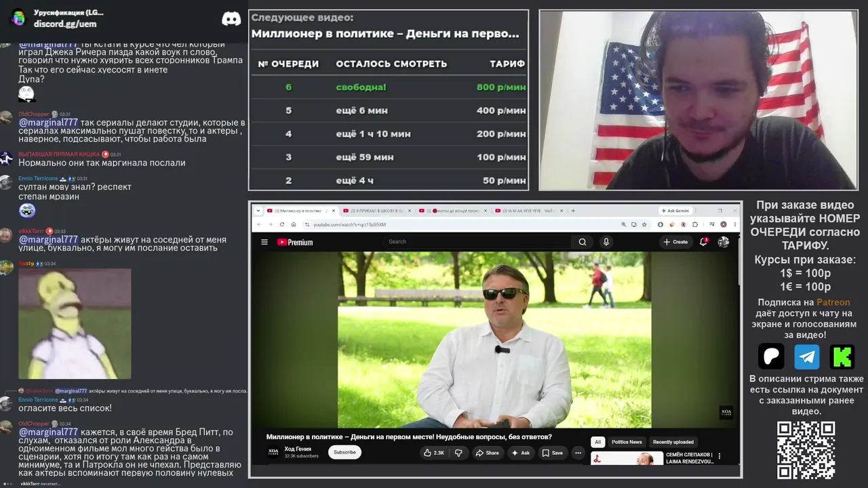Select the Politics News filter chip
868x488 pixels.
(x=627, y=442)
